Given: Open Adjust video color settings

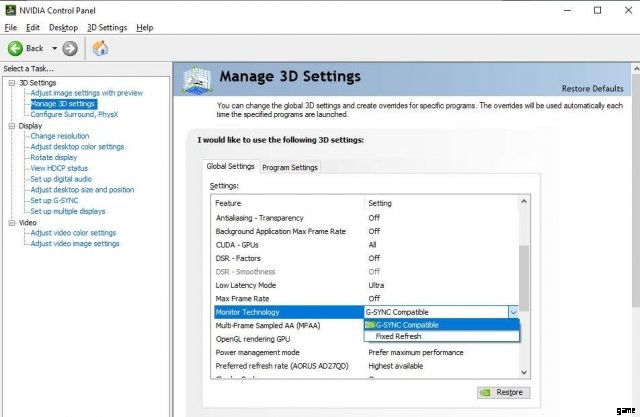Looking at the screenshot, I should [73, 233].
